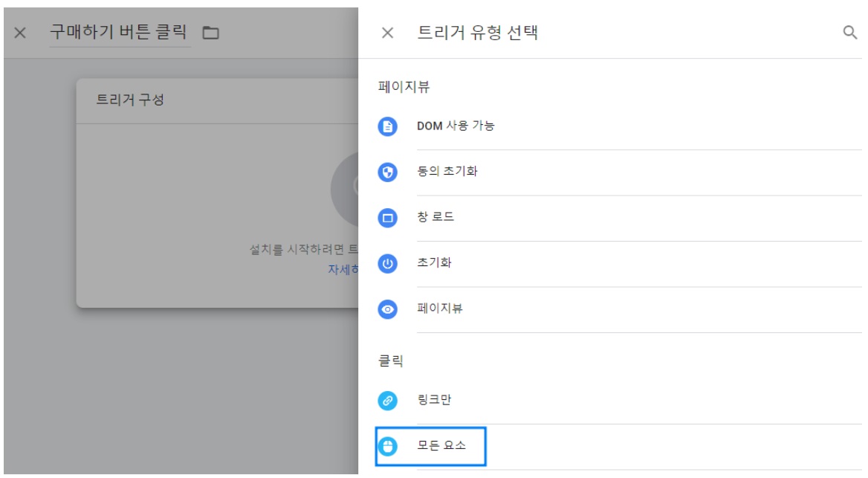This screenshot has height=478, width=868.
Task: Select DOM 사용 가능 trigger type
Action: pyautogui.click(x=620, y=126)
